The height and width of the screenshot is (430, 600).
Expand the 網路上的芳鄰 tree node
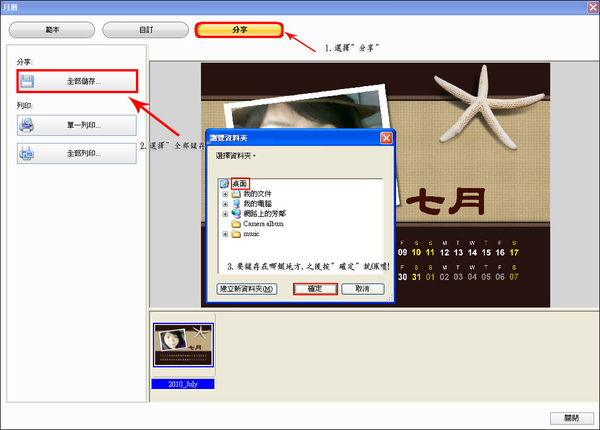pyautogui.click(x=225, y=214)
